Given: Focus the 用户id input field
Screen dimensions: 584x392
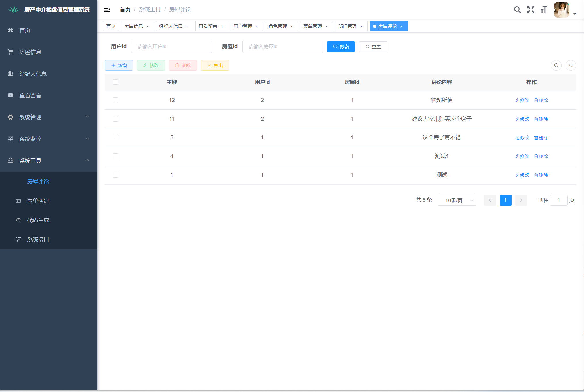Looking at the screenshot, I should click(x=171, y=47).
